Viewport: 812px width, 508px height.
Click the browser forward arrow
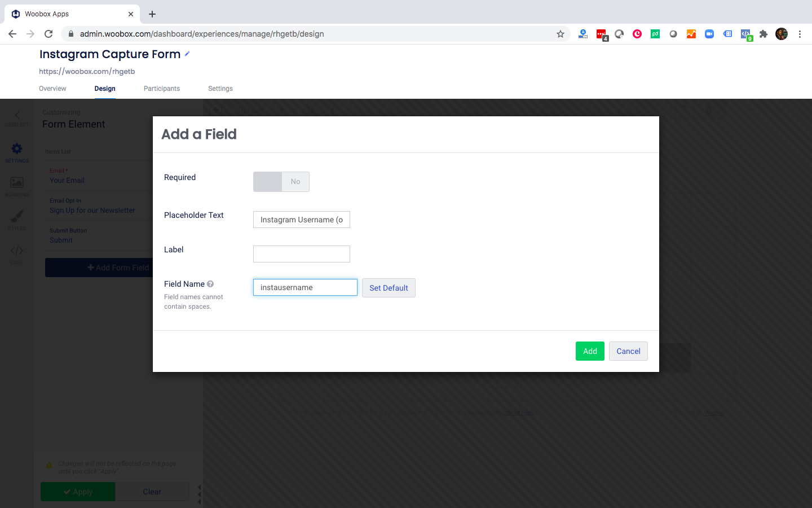(x=30, y=34)
